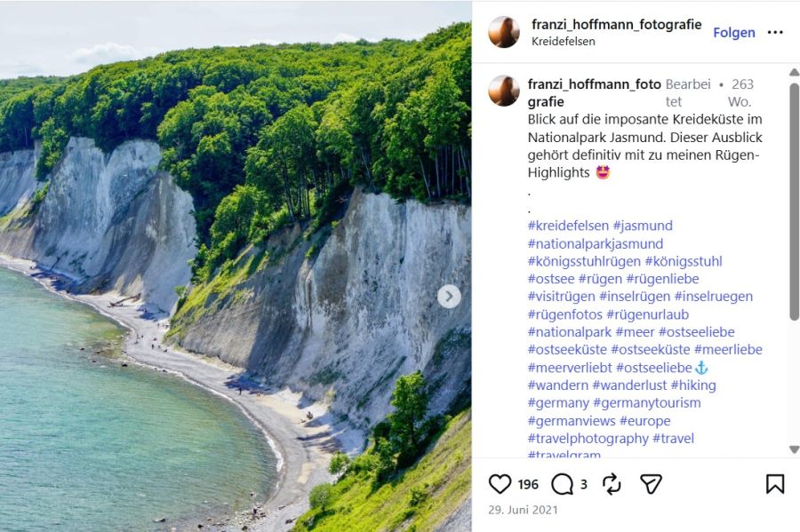Click the 196 likes count
The height and width of the screenshot is (532, 800).
click(528, 484)
